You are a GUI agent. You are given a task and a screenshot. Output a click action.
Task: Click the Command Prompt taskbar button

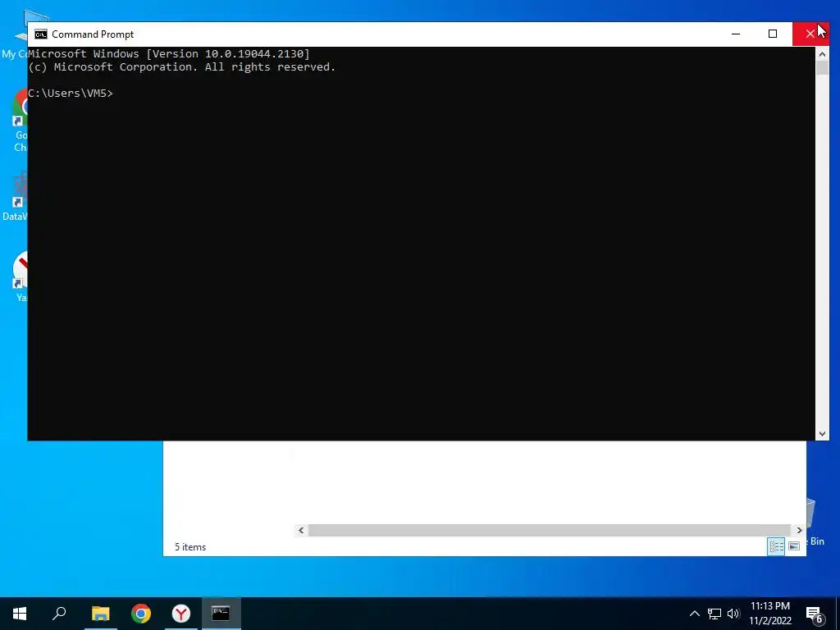point(221,614)
